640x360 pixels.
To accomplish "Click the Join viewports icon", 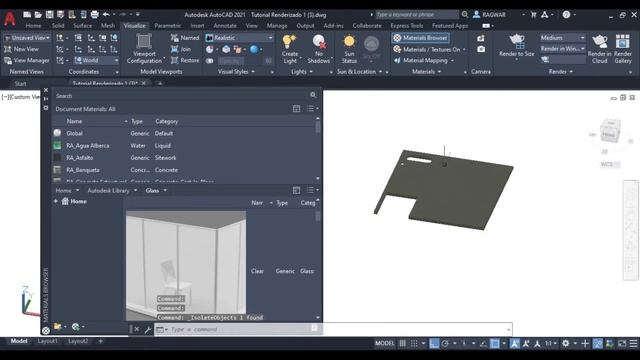I will coord(174,49).
